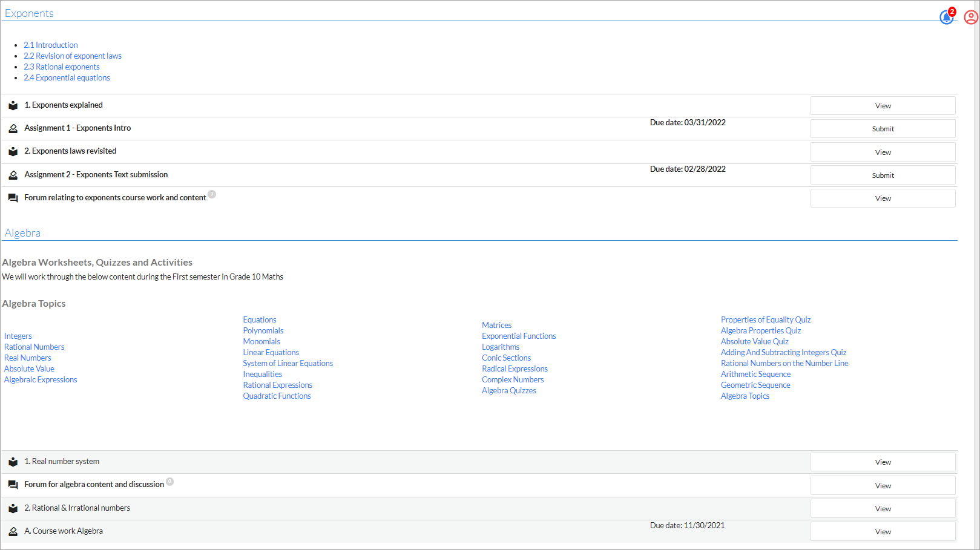Click forum icon beside exponents course work forum
This screenshot has height=550, width=980.
pos(13,198)
